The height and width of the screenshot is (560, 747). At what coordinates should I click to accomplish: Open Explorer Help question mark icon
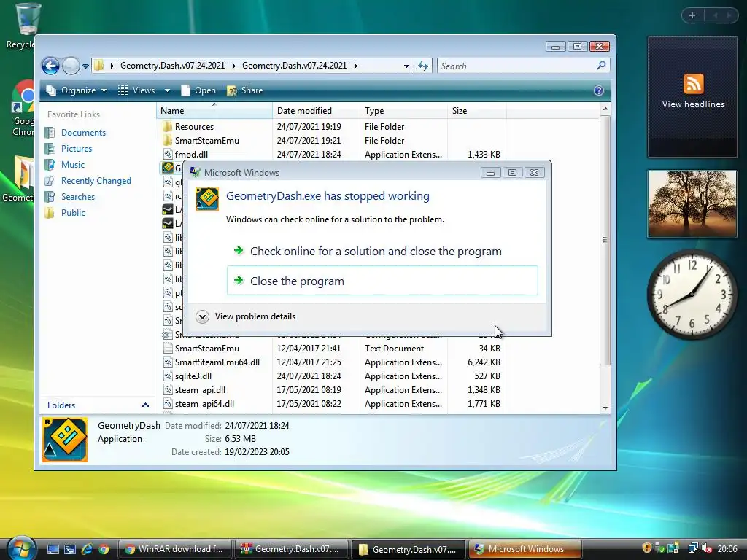[599, 90]
